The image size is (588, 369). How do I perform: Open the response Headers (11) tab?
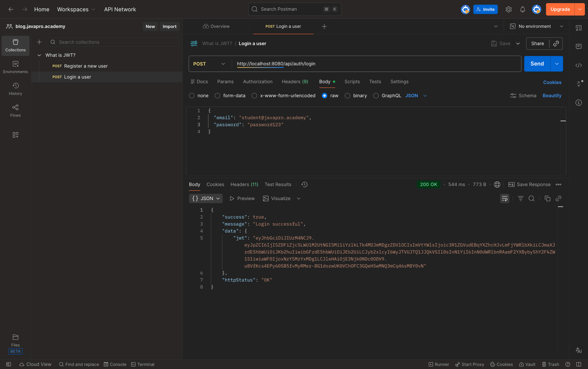(244, 185)
